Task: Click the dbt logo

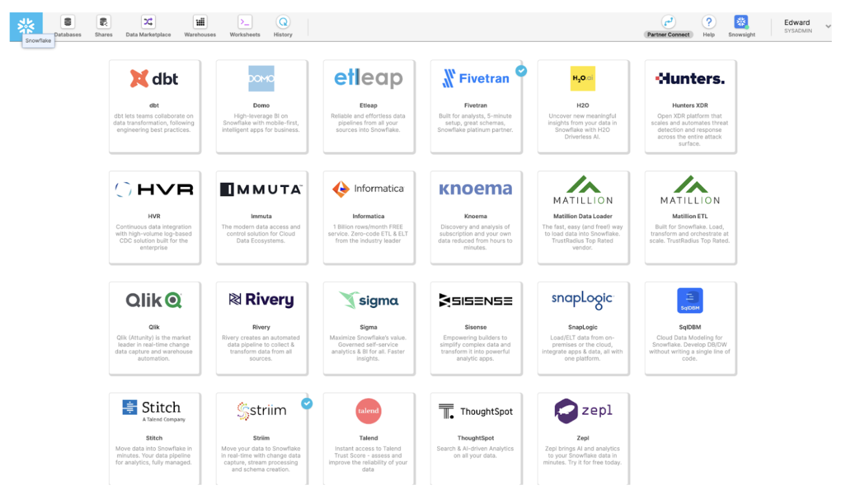Action: coord(154,78)
